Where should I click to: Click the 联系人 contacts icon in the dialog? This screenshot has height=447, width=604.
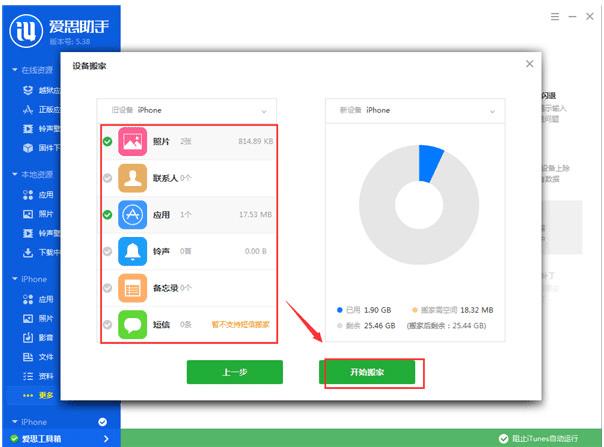(132, 178)
